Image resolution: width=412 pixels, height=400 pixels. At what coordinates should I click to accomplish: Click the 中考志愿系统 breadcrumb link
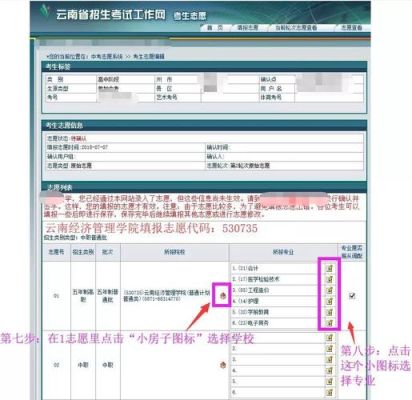point(107,56)
